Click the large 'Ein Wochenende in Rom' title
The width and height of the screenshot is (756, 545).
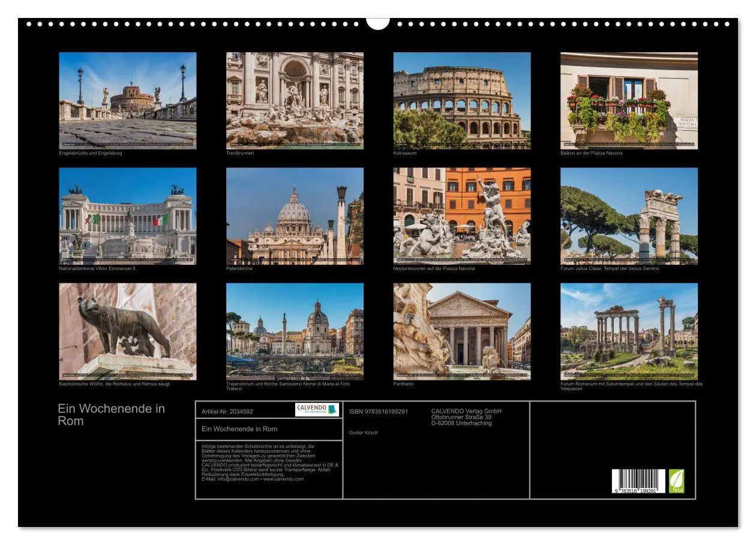coord(111,415)
